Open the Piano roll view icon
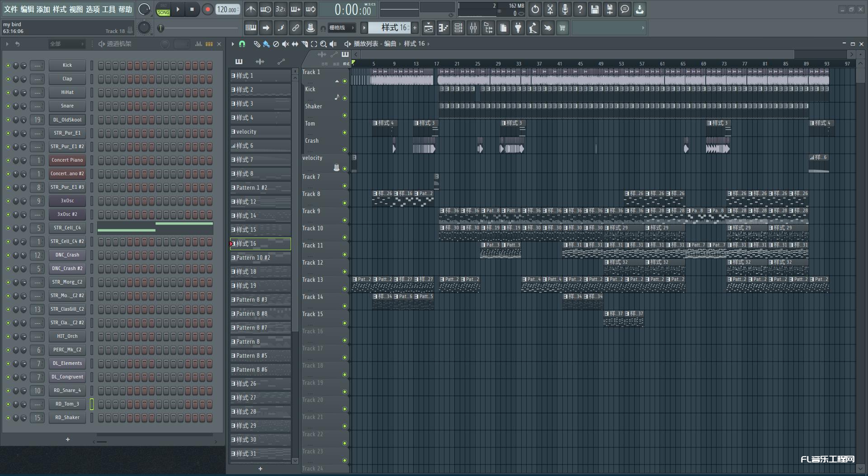The height and width of the screenshot is (476, 868). 443,28
